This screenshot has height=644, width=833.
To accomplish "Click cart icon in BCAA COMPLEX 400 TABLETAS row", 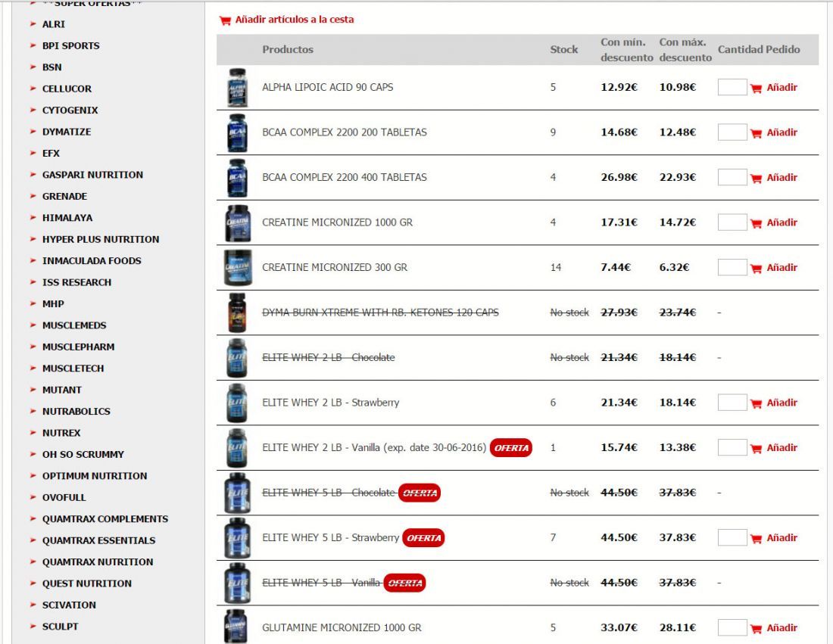I will pos(756,179).
